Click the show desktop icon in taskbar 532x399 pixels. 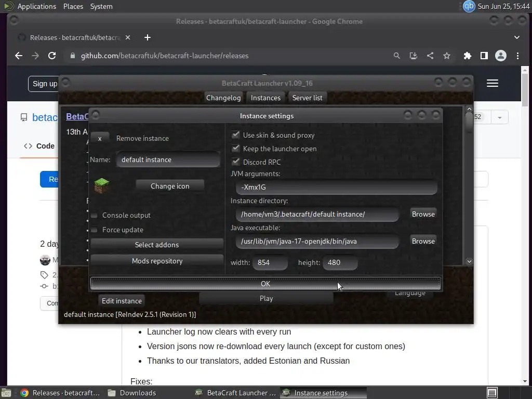[6, 393]
